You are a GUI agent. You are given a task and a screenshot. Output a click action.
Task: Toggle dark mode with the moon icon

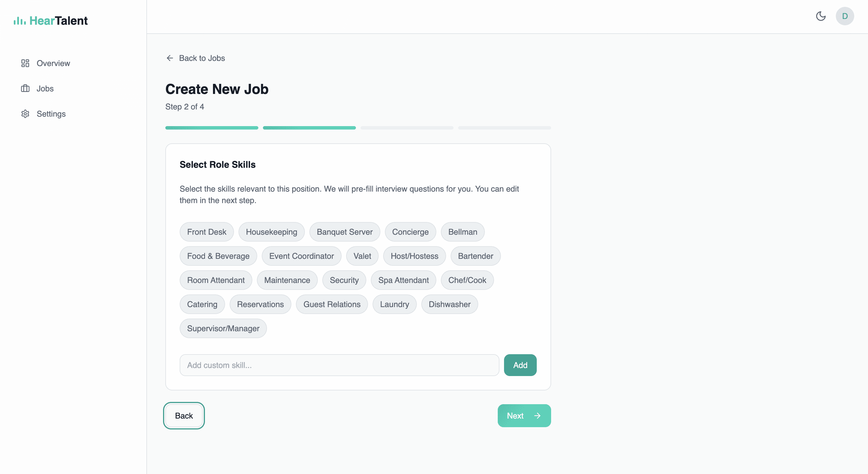pos(821,16)
